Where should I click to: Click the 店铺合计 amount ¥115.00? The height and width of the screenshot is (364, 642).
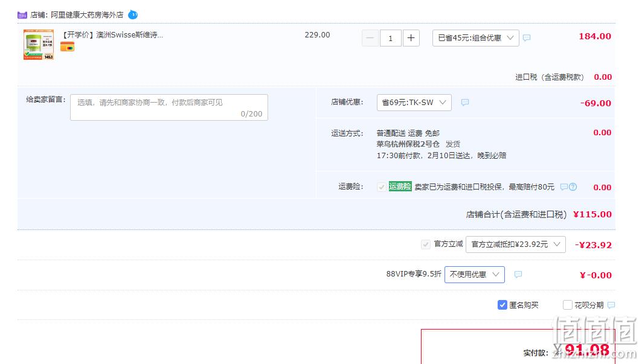[592, 214]
